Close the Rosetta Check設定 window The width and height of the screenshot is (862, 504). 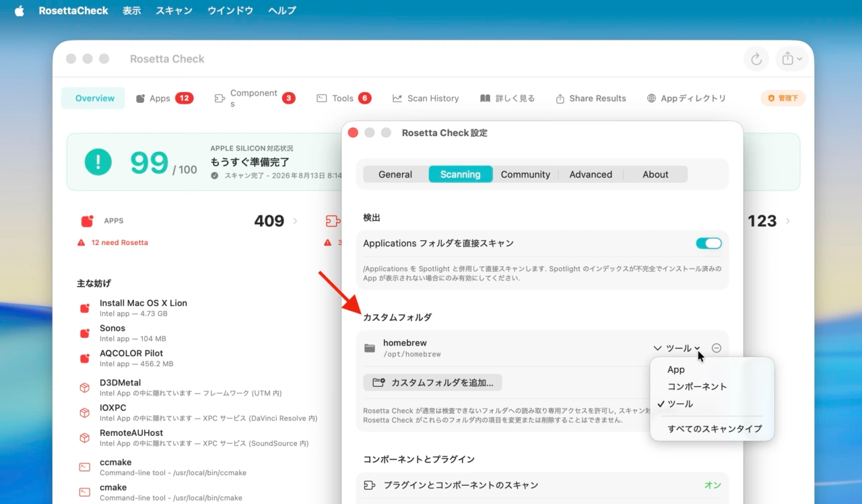click(353, 133)
